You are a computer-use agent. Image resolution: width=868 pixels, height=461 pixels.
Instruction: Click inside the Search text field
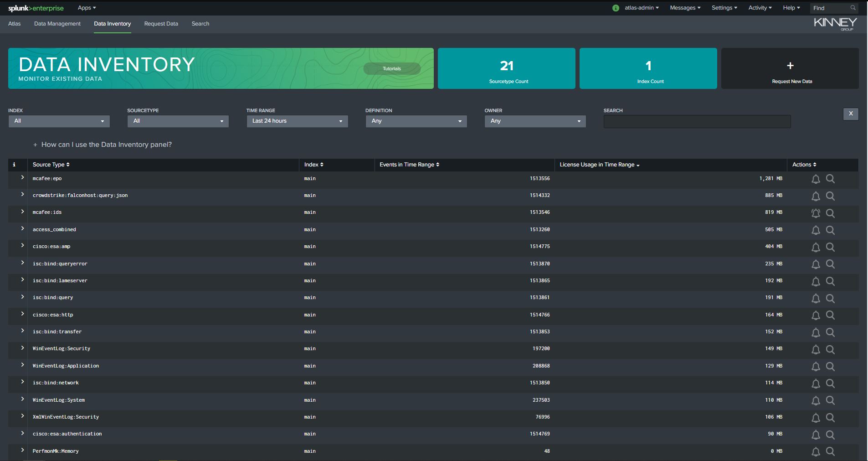tap(696, 121)
